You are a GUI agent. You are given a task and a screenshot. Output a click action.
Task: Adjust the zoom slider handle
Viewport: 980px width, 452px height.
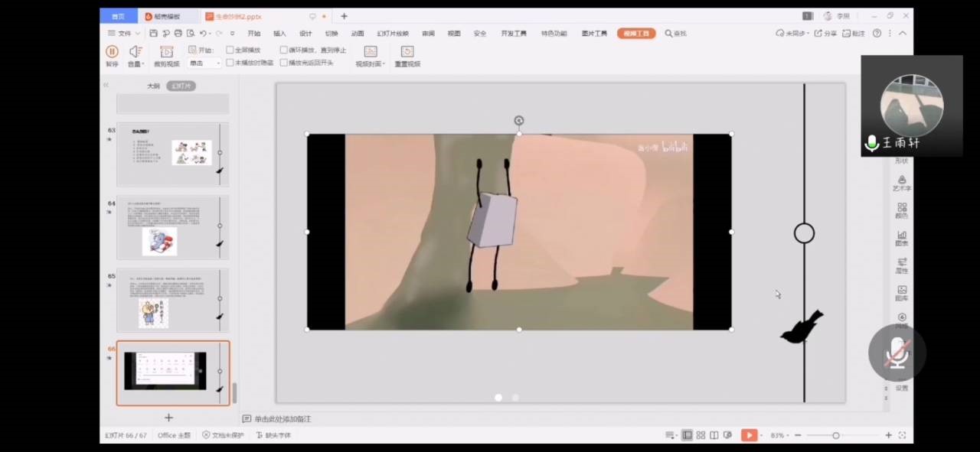tap(836, 435)
